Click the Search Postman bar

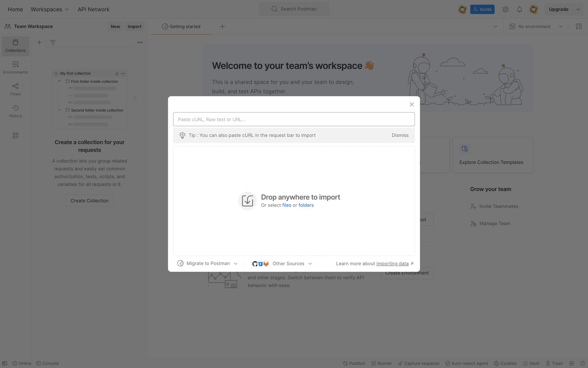294,9
